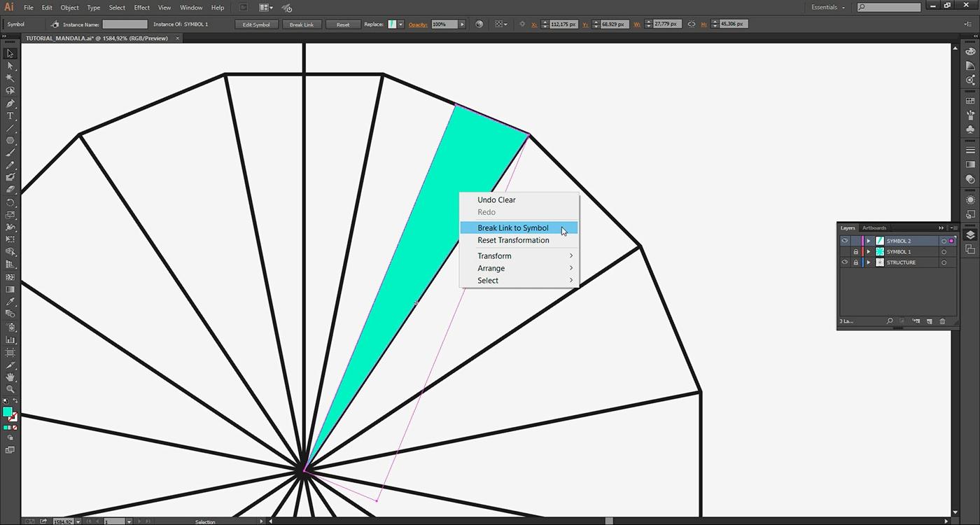Hide the STRUCTURE layer
The height and width of the screenshot is (525, 980).
coord(845,262)
